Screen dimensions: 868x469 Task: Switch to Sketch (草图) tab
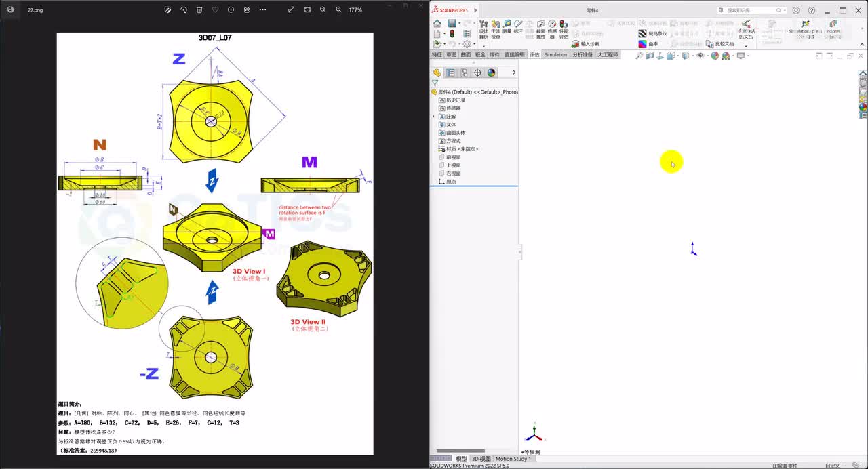pos(451,55)
